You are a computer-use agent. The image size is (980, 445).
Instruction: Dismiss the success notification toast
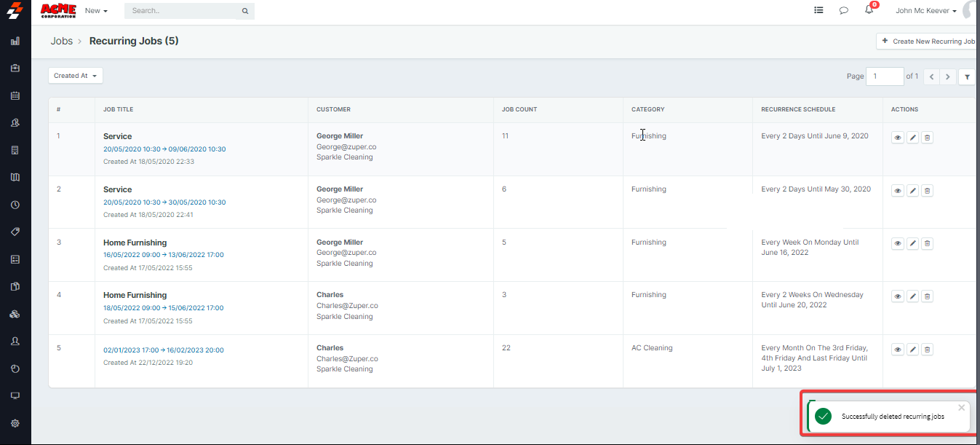pyautogui.click(x=961, y=408)
